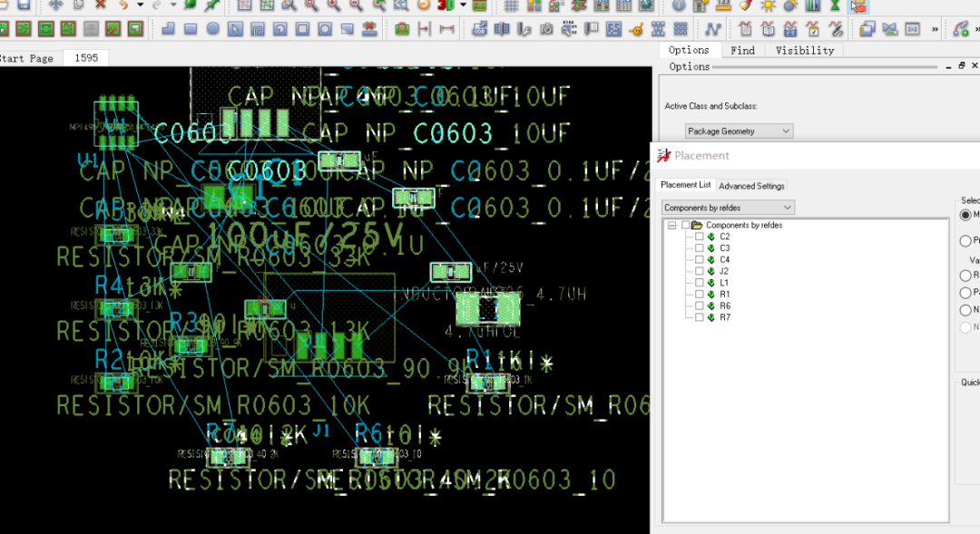The height and width of the screenshot is (534, 980).
Task: Open the Package Geometry class dropdown
Action: point(739,131)
